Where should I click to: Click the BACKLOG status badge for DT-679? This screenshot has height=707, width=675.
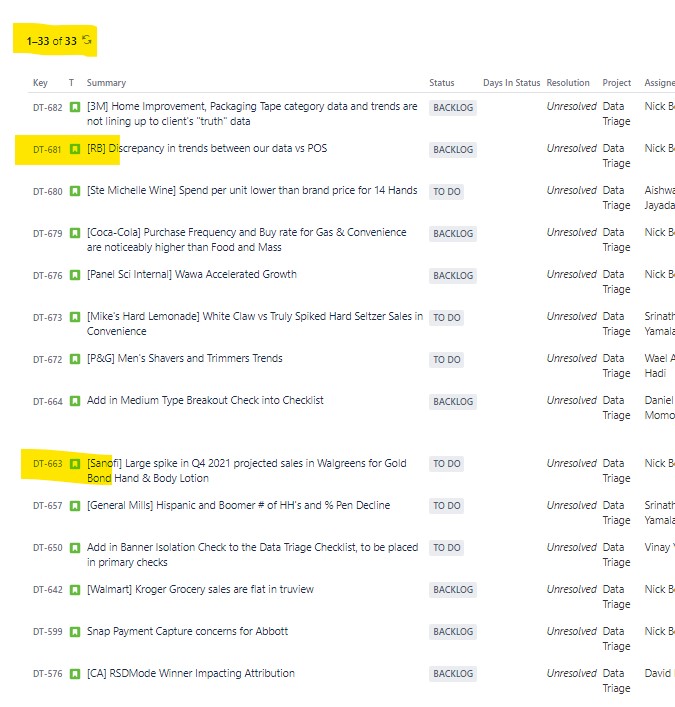[453, 234]
